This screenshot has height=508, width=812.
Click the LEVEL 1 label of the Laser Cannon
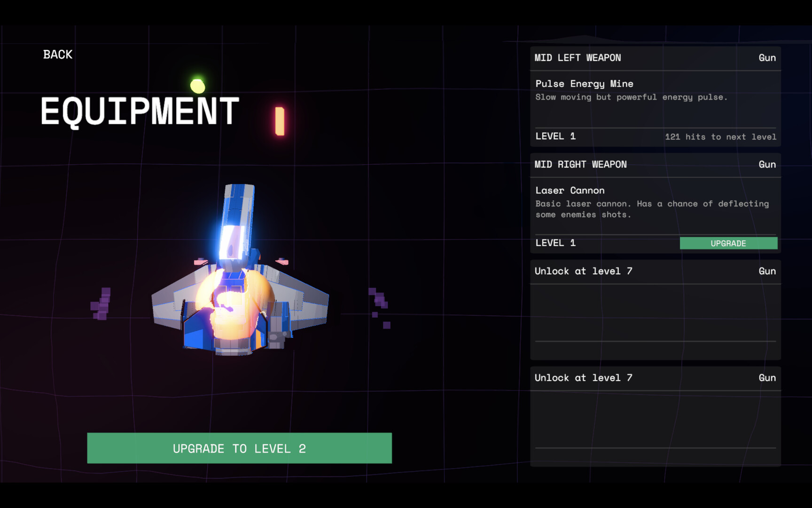(556, 243)
